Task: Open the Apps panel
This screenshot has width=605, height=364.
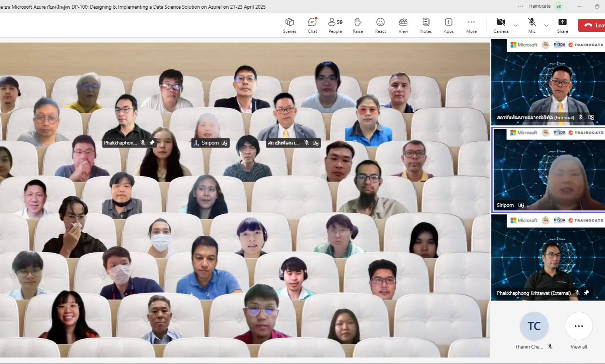Action: click(x=449, y=25)
